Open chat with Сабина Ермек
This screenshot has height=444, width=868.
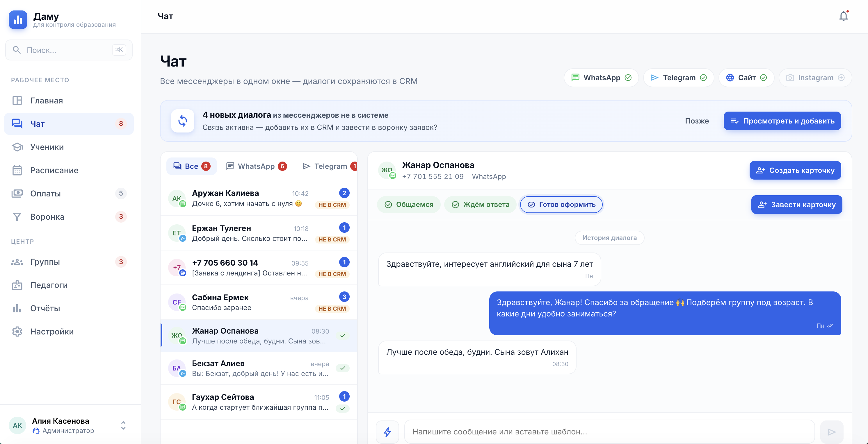(x=259, y=302)
